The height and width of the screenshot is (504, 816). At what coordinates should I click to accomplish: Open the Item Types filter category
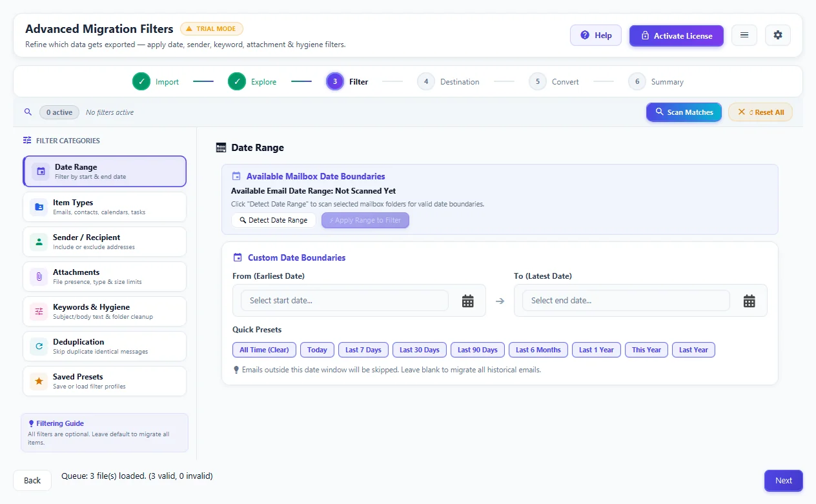click(x=105, y=207)
